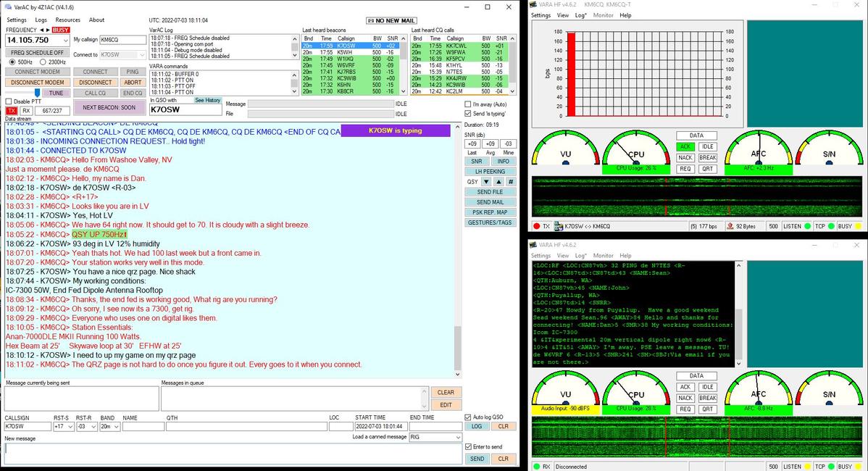This screenshot has height=471, width=868.
Task: Enable the Disable PTT checkbox
Action: (8, 101)
